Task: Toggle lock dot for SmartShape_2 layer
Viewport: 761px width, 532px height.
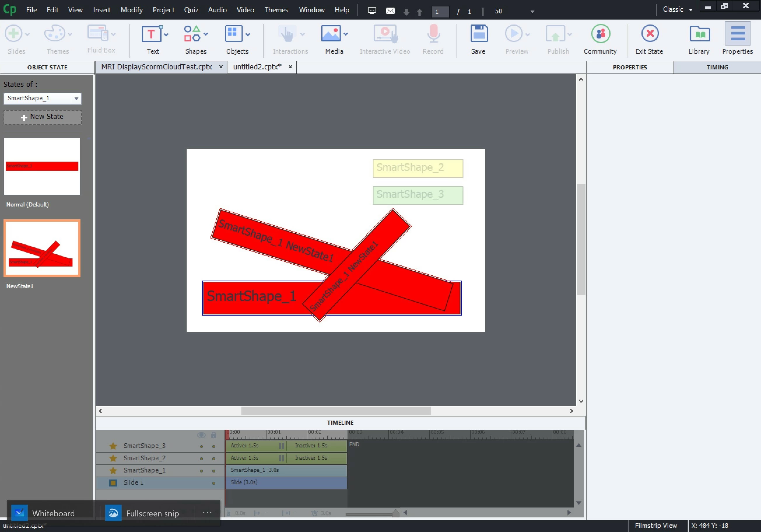Action: tap(214, 459)
